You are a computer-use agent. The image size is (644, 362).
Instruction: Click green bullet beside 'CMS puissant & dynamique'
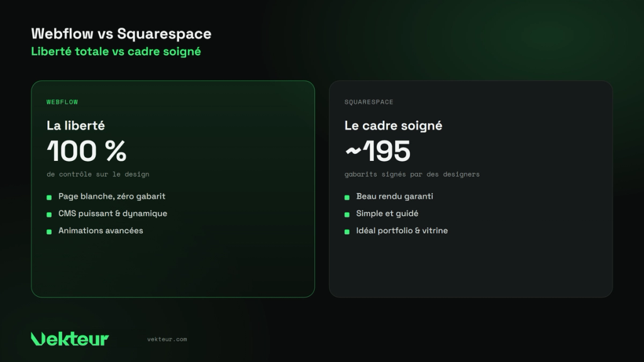[x=49, y=215]
